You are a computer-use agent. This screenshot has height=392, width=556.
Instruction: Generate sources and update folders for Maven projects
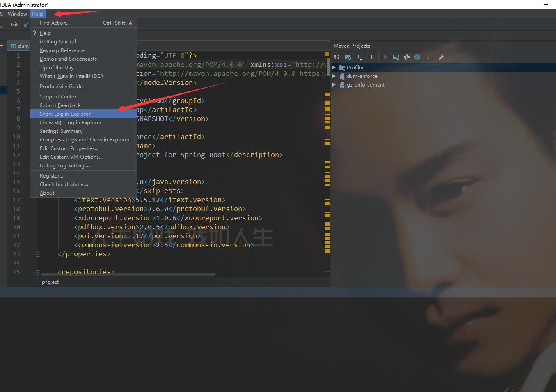click(x=348, y=57)
